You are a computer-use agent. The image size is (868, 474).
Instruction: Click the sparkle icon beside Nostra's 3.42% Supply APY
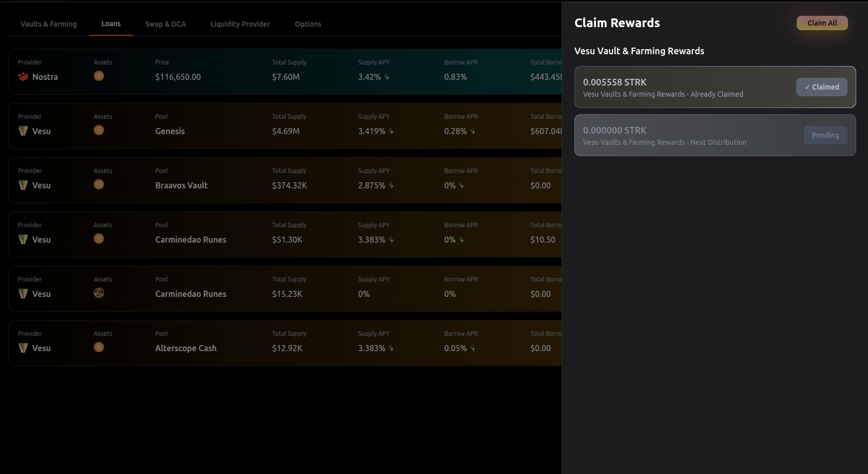pyautogui.click(x=387, y=77)
